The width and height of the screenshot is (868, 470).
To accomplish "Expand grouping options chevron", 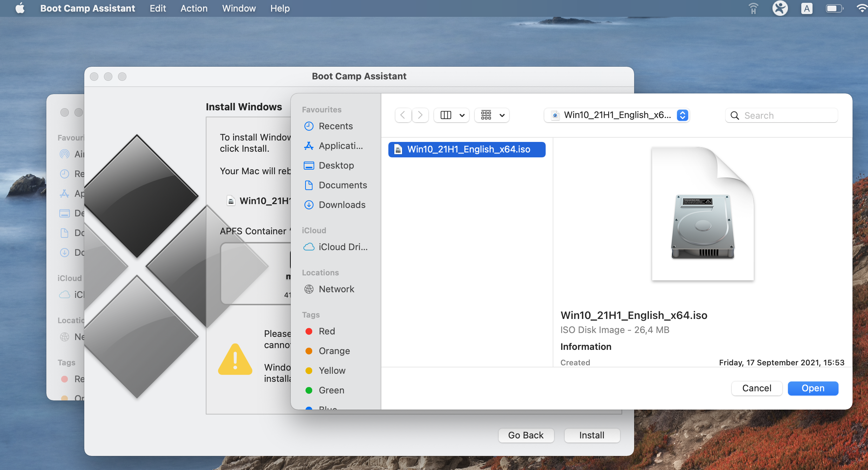I will click(x=502, y=116).
